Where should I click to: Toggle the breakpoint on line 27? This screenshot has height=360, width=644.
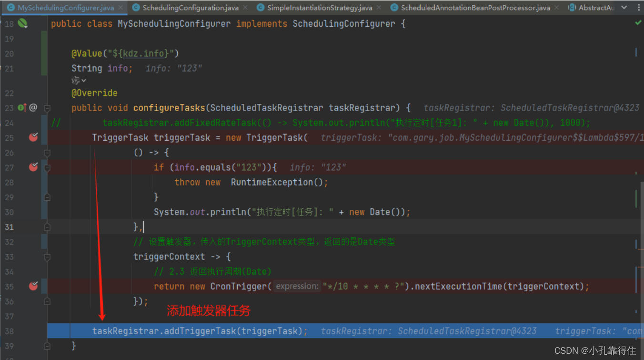pyautogui.click(x=33, y=167)
